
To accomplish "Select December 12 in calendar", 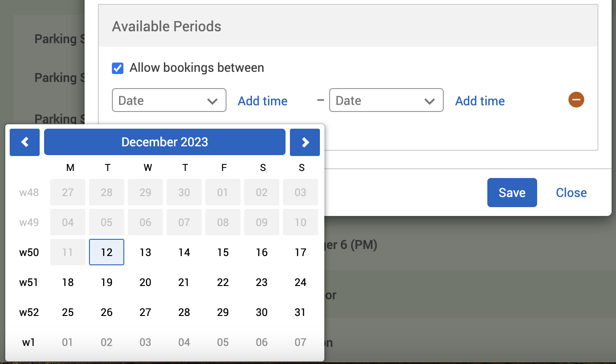I will point(107,253).
